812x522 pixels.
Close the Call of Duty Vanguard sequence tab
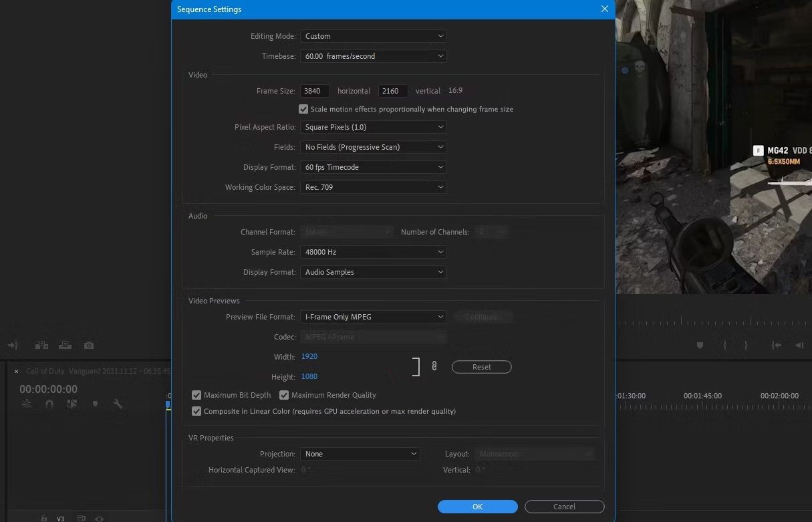(x=16, y=371)
